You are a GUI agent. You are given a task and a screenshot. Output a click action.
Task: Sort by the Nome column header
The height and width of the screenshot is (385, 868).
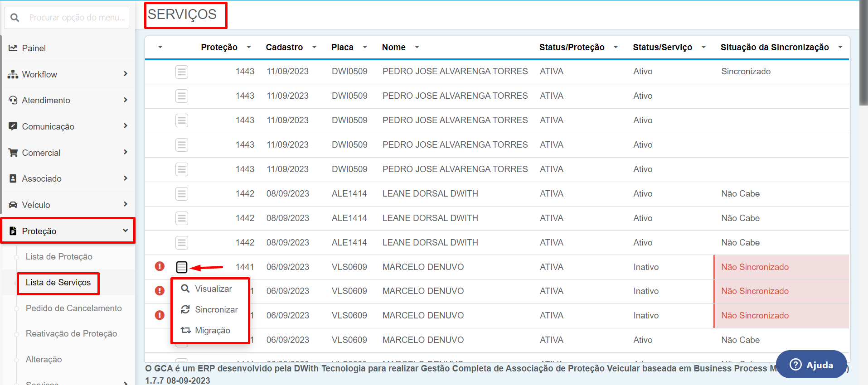pyautogui.click(x=394, y=47)
